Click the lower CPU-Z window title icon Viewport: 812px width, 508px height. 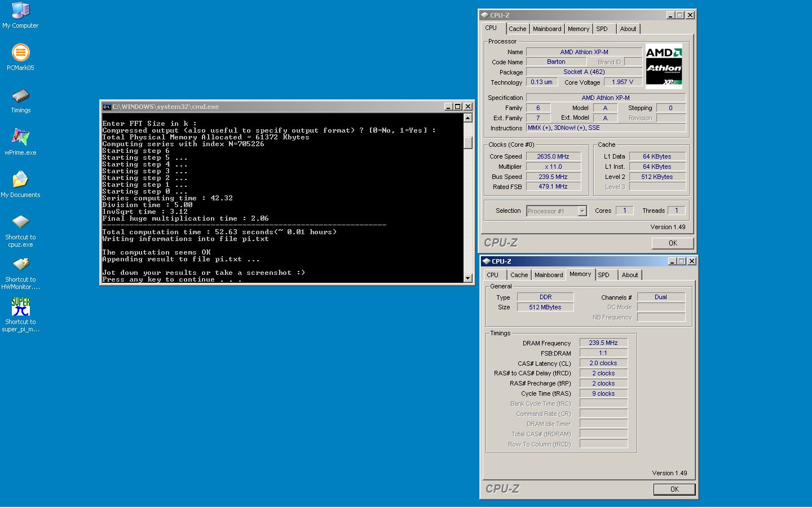tap(486, 261)
